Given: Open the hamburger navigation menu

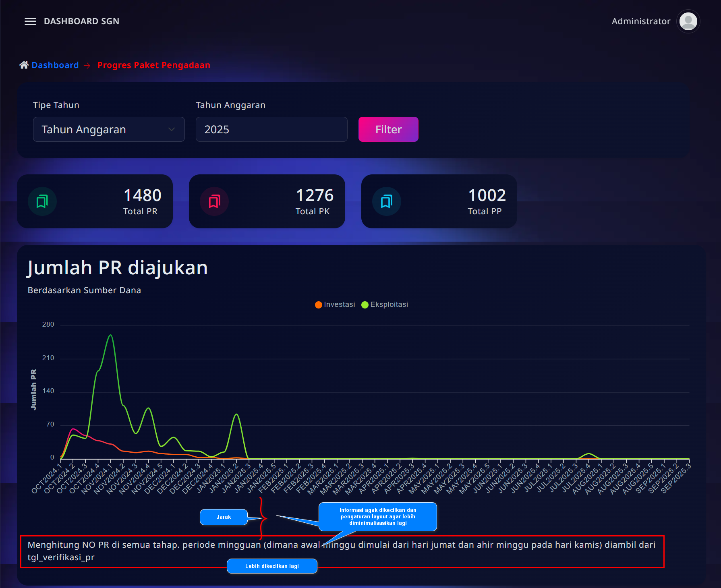Looking at the screenshot, I should [x=30, y=21].
